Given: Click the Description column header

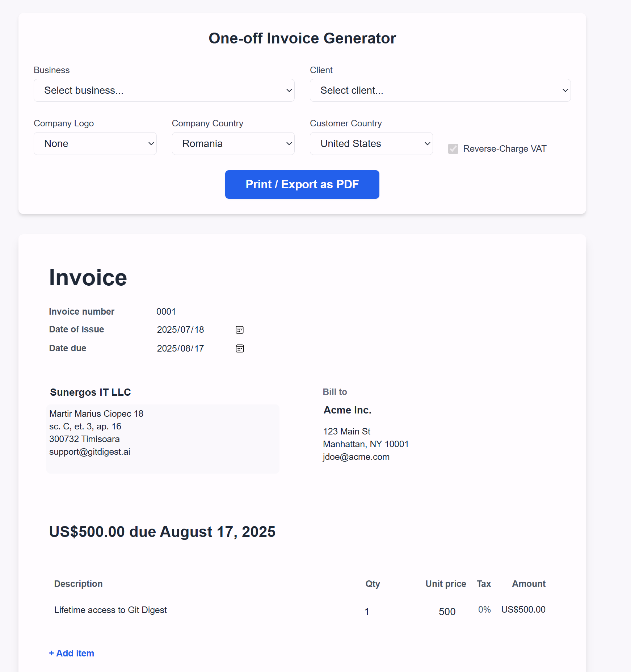Looking at the screenshot, I should (x=79, y=584).
